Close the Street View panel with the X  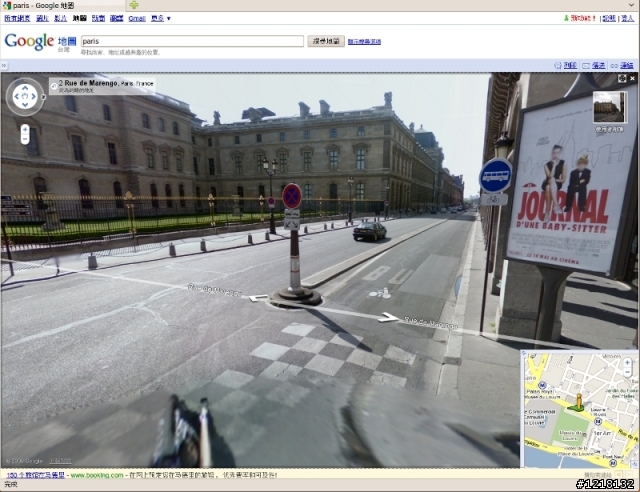[x=632, y=78]
